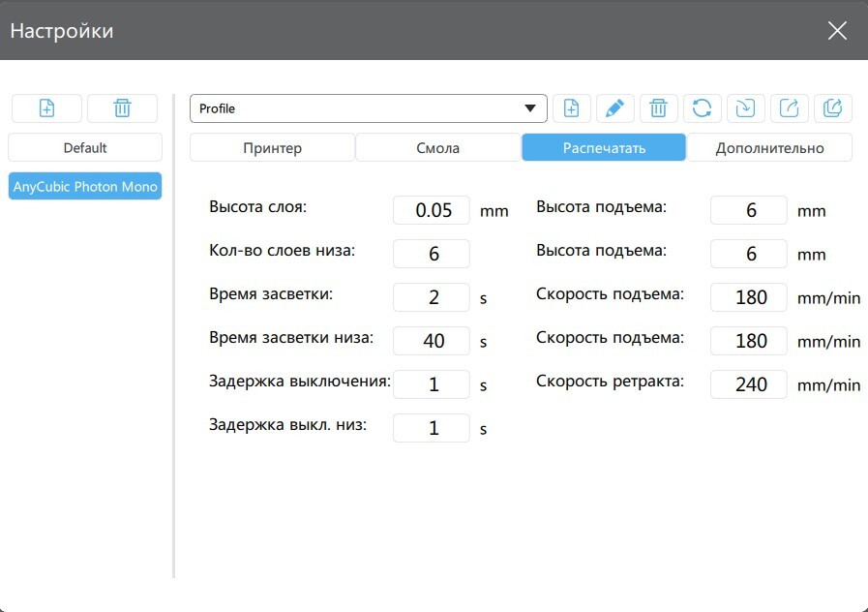This screenshot has height=612, width=868.
Task: Switch to the Смола tab
Action: [438, 148]
